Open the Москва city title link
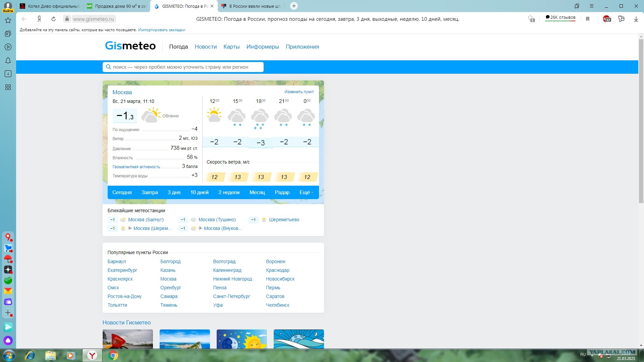This screenshot has width=644, height=362. coord(122,92)
